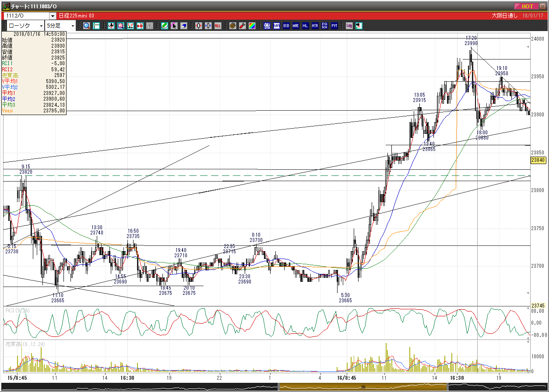Image resolution: width=549 pixels, height=392 pixels.
Task: Click the chart download arrow icon
Action: 111,25
